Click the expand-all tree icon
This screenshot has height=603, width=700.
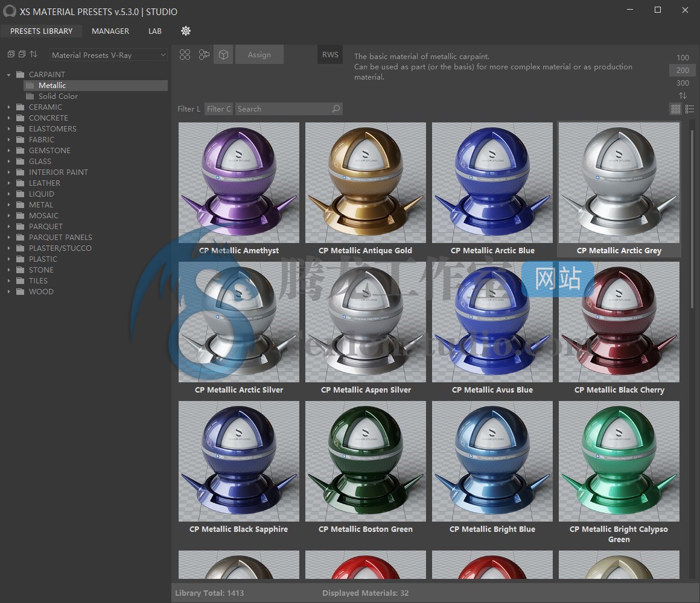point(11,54)
